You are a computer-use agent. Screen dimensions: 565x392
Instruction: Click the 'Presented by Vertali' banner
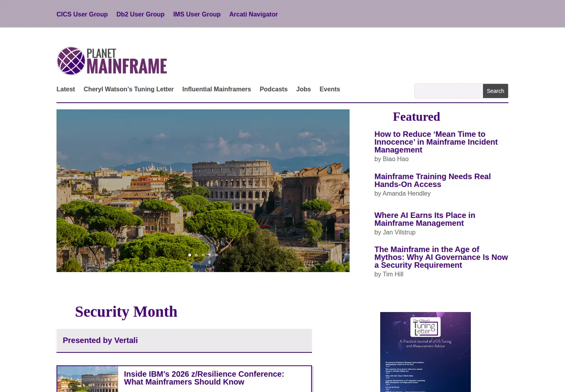[x=184, y=341]
